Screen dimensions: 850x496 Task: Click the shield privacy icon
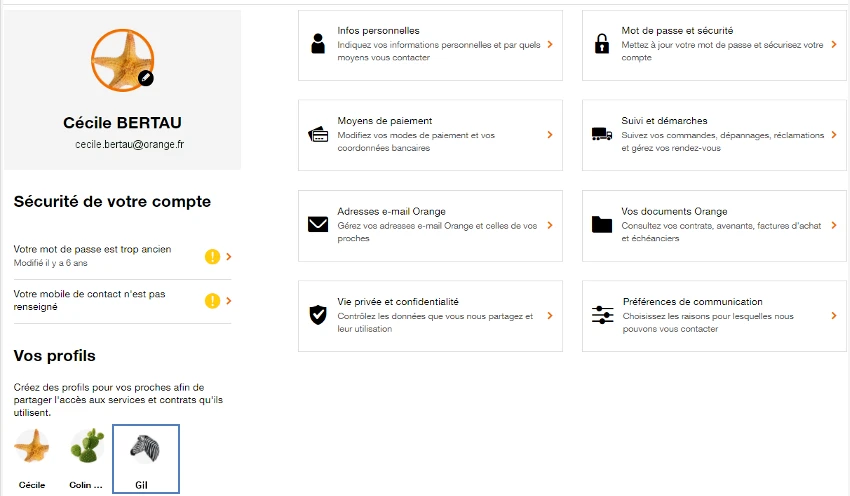pyautogui.click(x=318, y=314)
